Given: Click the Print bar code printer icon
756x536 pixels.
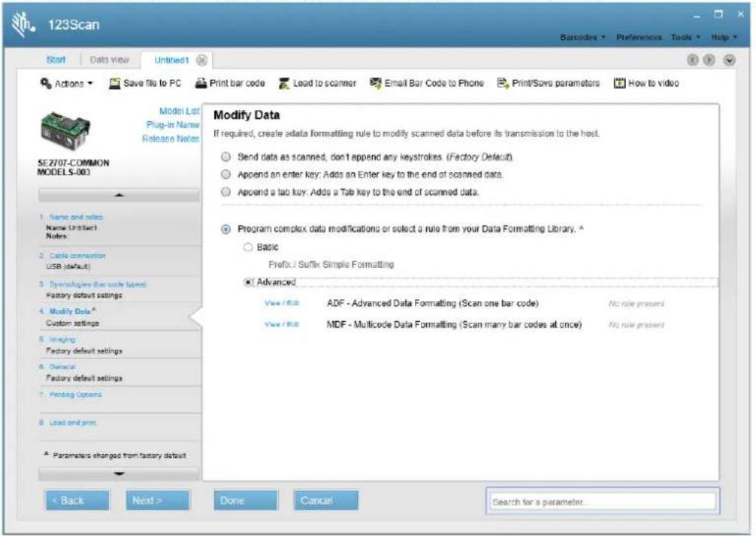Looking at the screenshot, I should 201,83.
